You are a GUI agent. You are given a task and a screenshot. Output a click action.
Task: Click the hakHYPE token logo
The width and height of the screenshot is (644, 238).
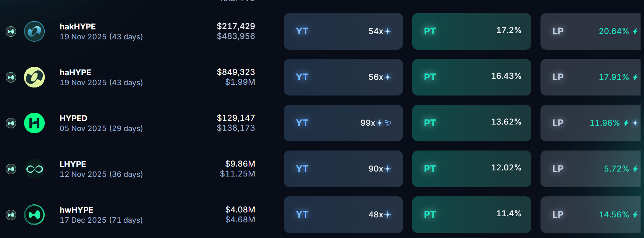(x=34, y=31)
